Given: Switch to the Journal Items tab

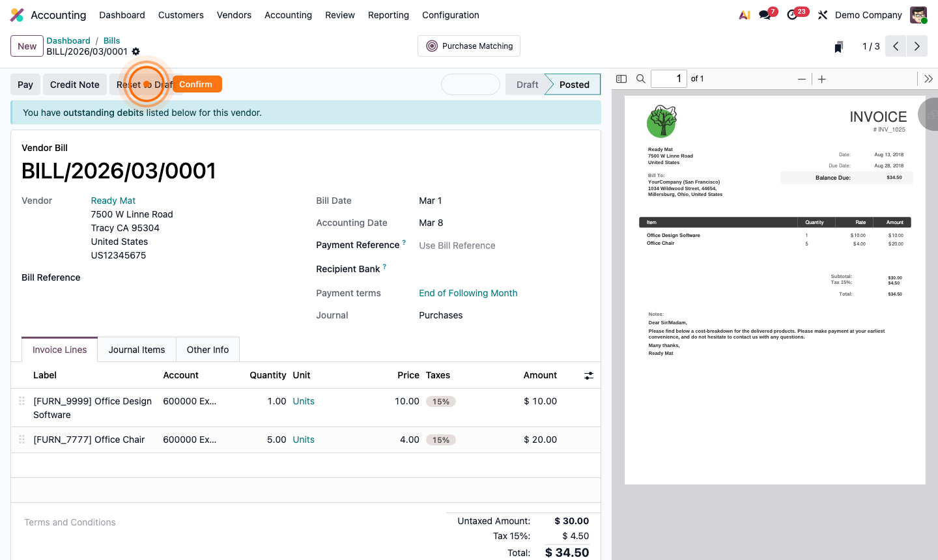Looking at the screenshot, I should pyautogui.click(x=137, y=350).
